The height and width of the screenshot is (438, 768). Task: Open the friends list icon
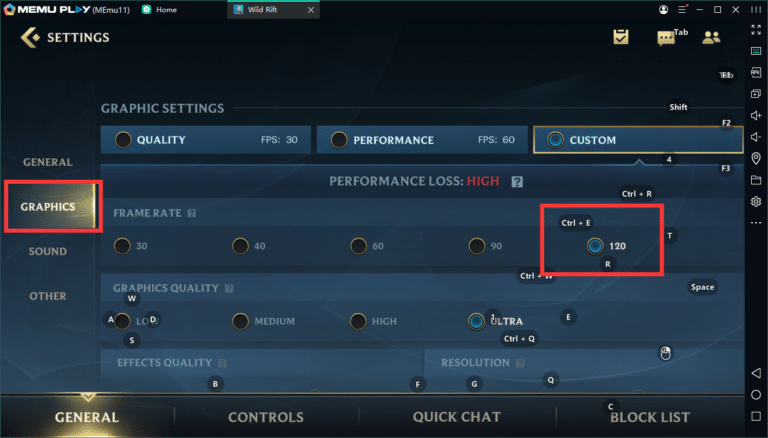tap(711, 37)
